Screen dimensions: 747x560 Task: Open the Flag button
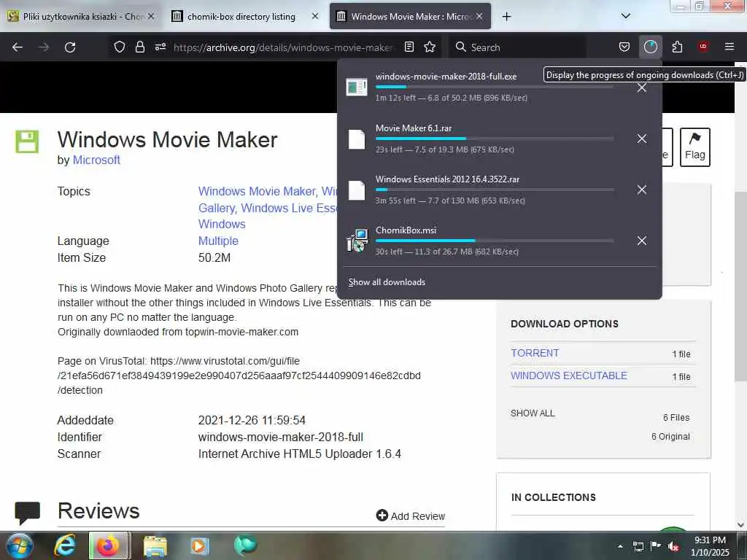(x=694, y=147)
